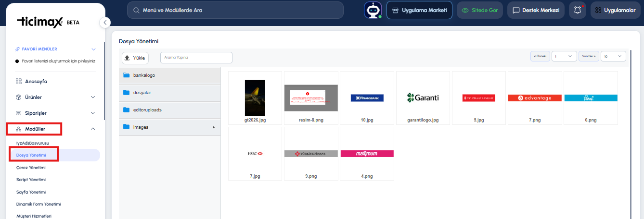
Task: Select the 6.png thumbnail
Action: pos(591,98)
